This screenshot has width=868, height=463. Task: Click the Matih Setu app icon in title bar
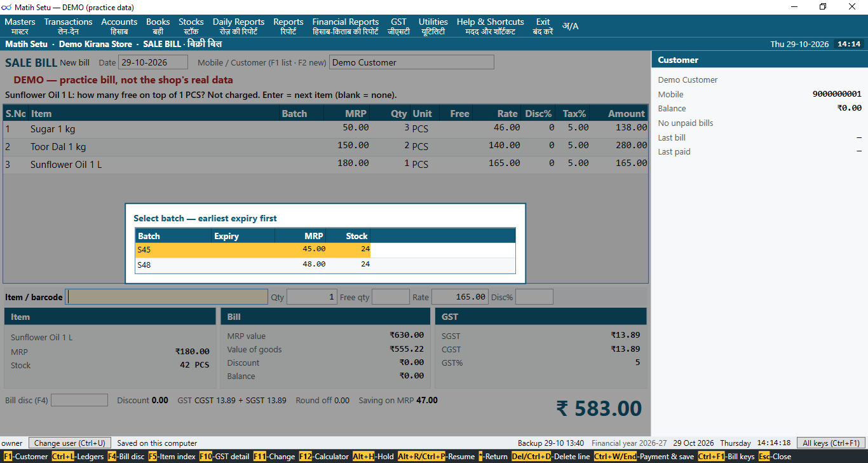(7, 7)
